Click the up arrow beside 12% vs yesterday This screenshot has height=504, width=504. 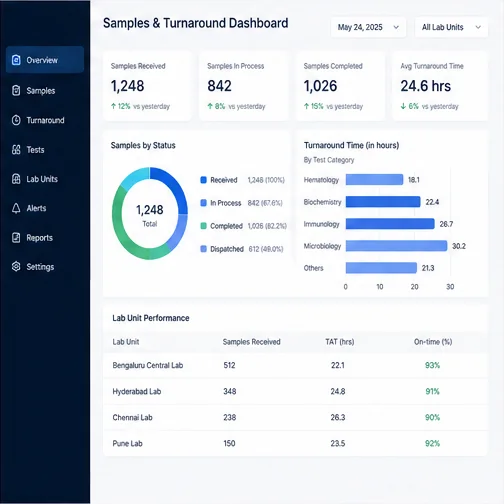pyautogui.click(x=113, y=106)
